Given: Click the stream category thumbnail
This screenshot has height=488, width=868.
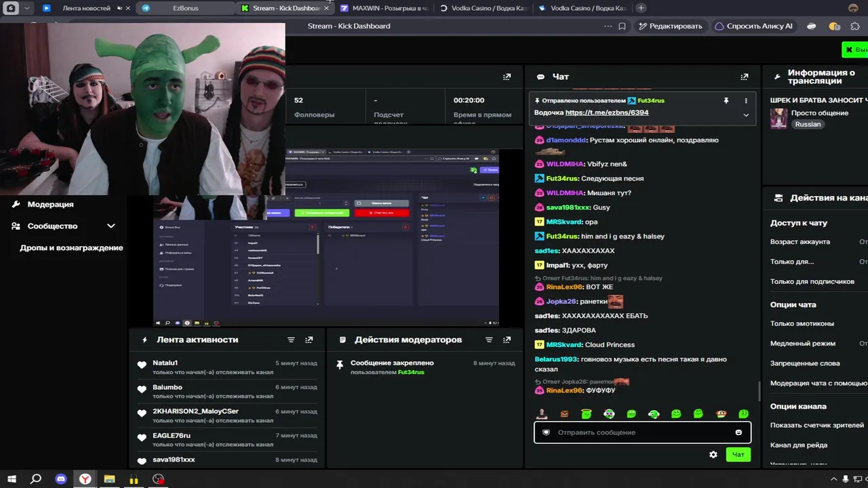Looking at the screenshot, I should click(778, 119).
